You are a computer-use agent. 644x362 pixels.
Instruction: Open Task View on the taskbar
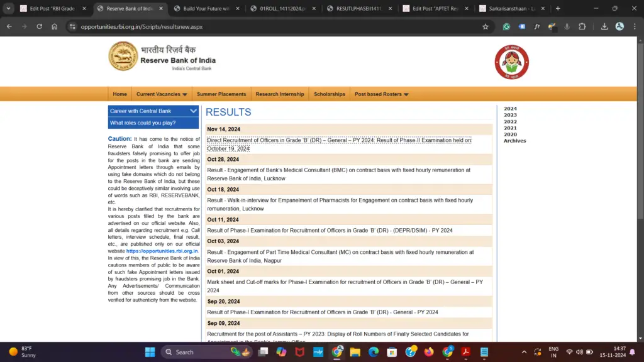click(x=263, y=352)
